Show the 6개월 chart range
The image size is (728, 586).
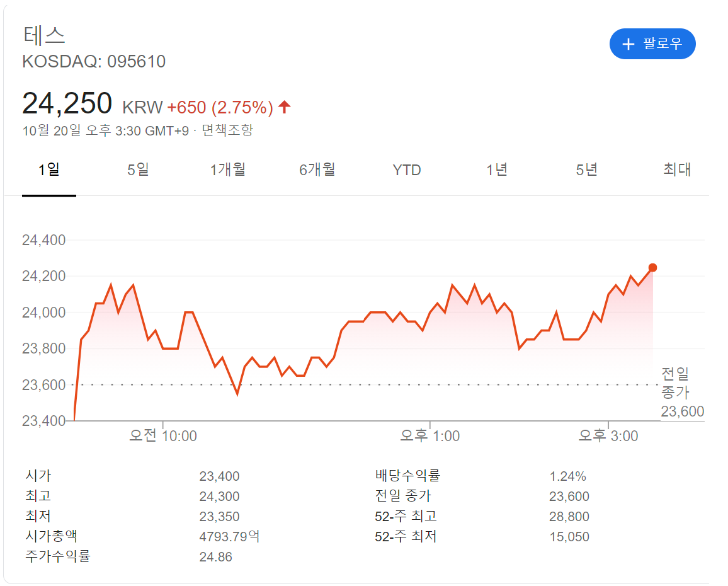(317, 169)
